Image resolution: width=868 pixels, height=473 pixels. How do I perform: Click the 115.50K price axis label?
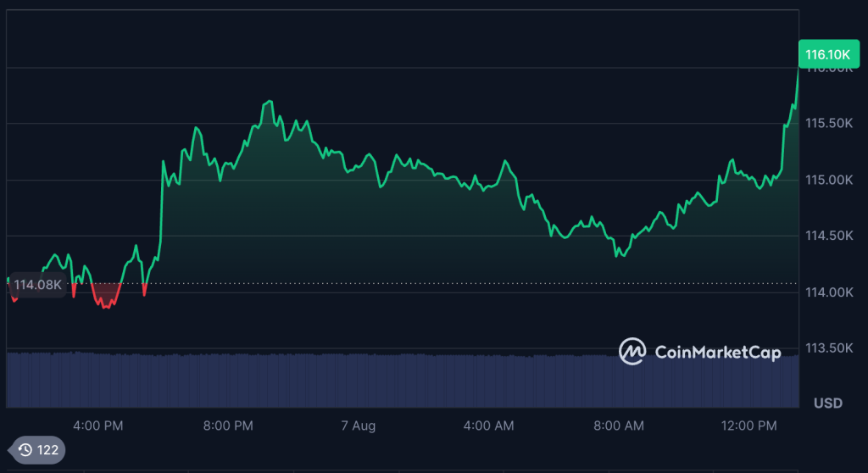click(x=828, y=124)
